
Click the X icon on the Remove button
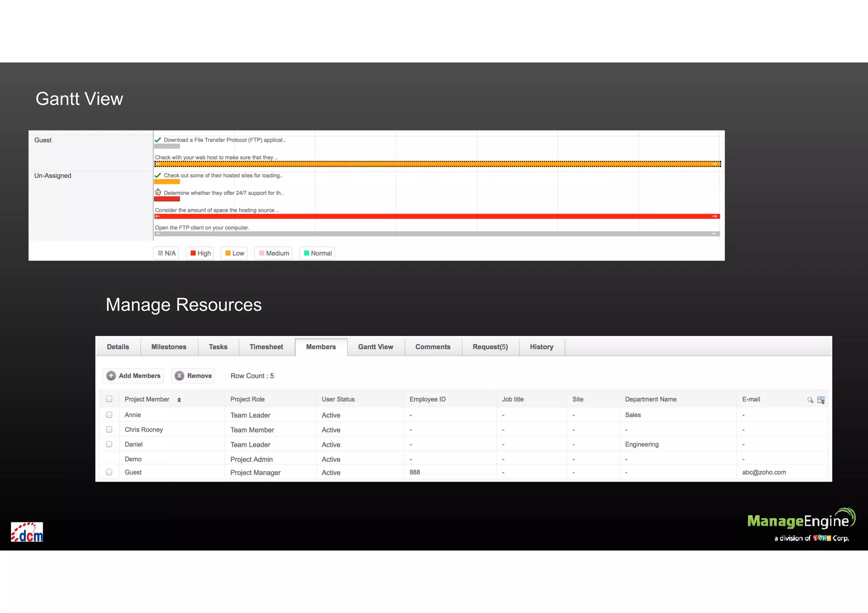tap(180, 376)
